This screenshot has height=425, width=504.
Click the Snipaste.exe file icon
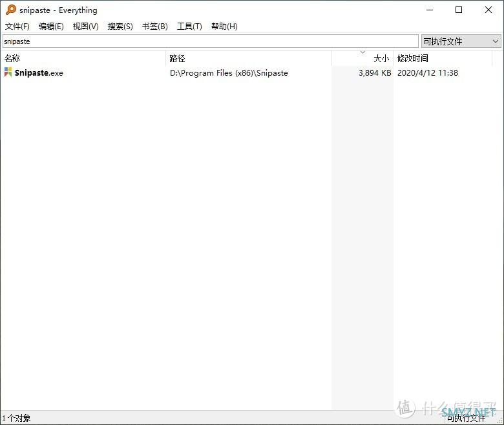point(8,72)
